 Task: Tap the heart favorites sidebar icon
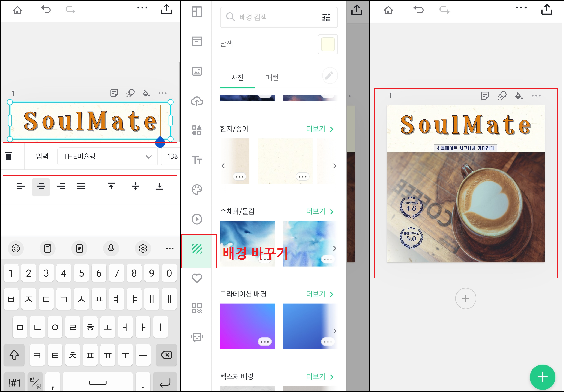tap(197, 278)
